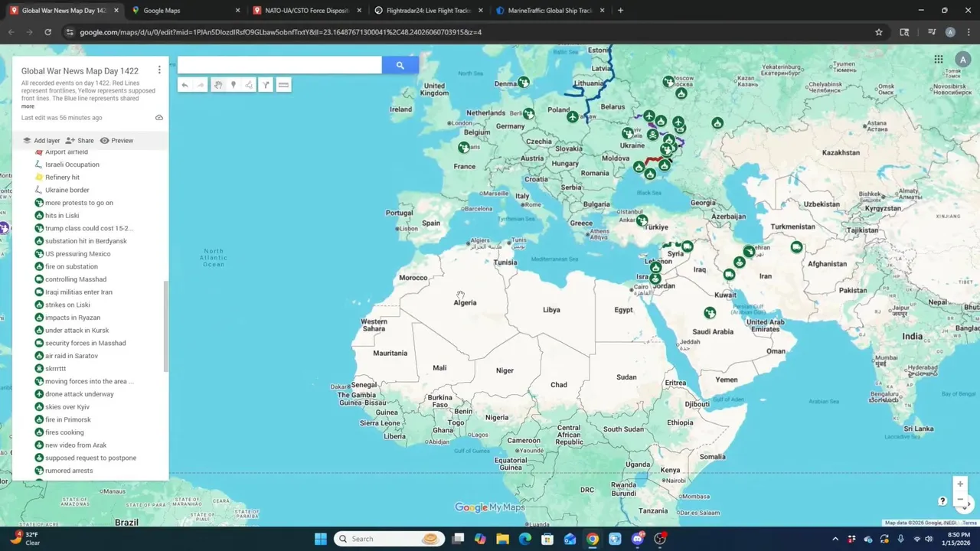Screen dimensions: 980x551
Task: Select the add marker pin tool
Action: (x=234, y=85)
